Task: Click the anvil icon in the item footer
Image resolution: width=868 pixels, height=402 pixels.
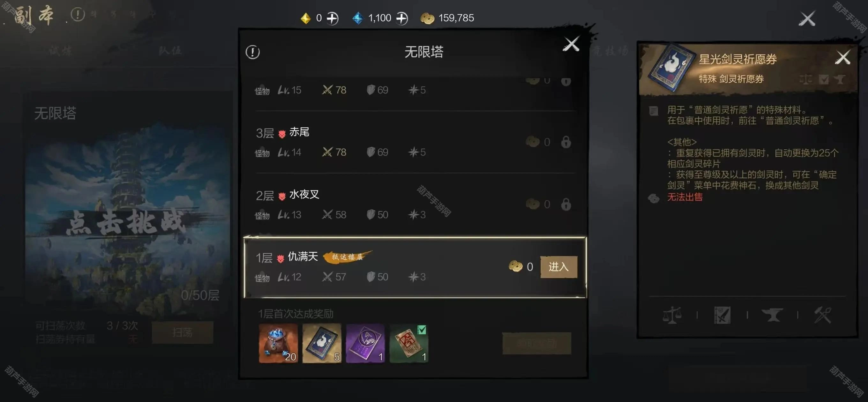Action: [x=772, y=315]
